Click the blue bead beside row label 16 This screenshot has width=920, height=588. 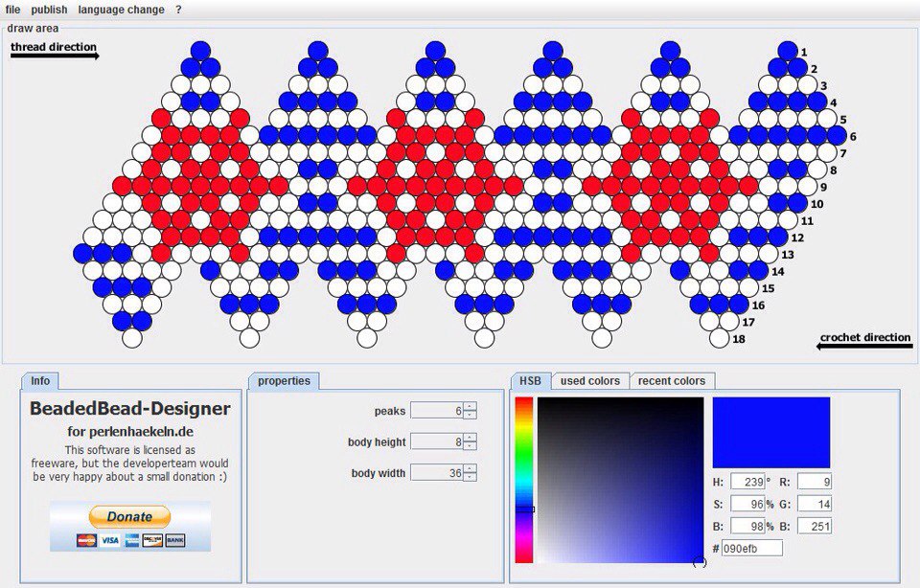click(739, 305)
